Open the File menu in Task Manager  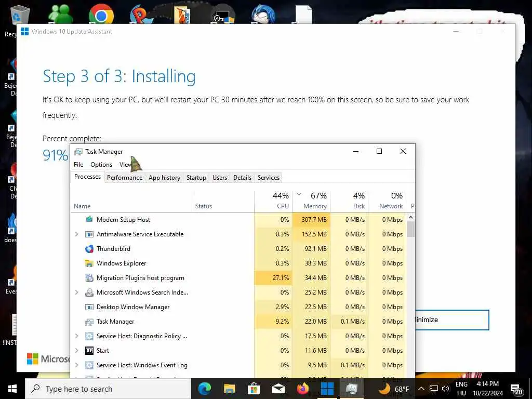click(78, 165)
